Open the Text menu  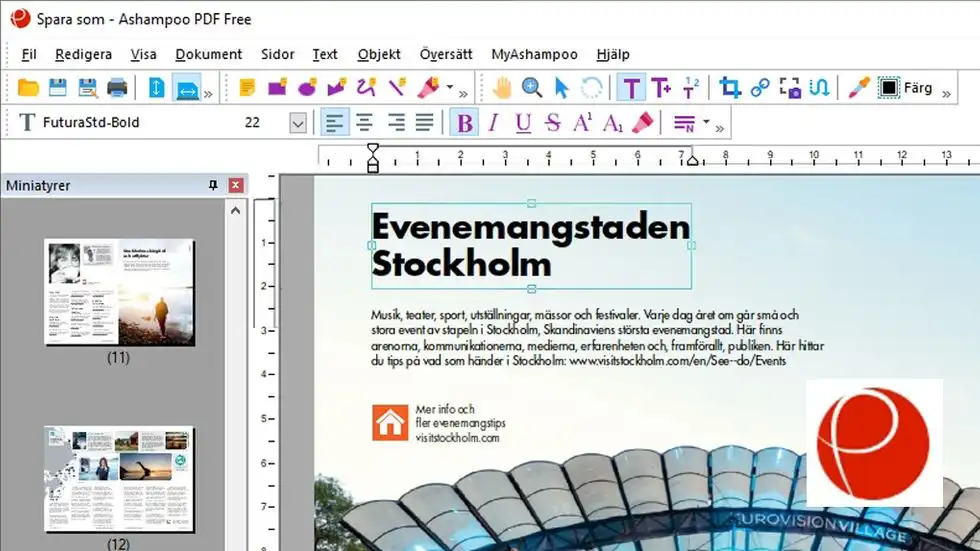[x=324, y=54]
